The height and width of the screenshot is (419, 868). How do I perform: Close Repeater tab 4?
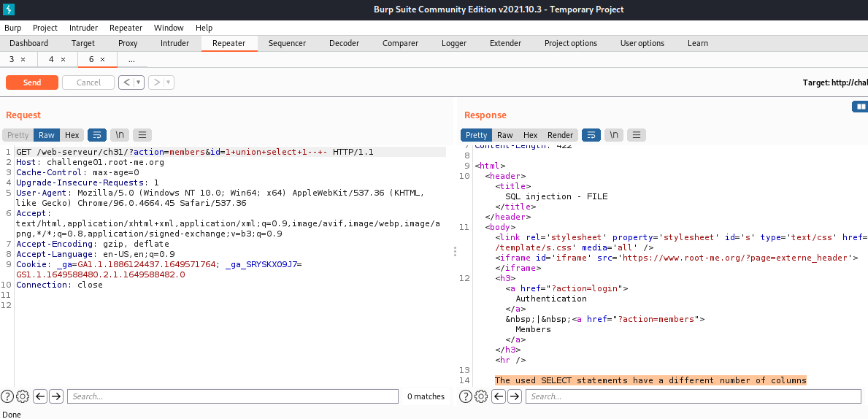63,59
